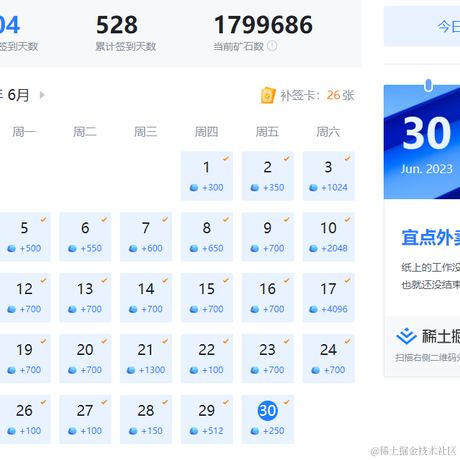Select June 15 calendar cell
This screenshot has width=460, height=460.
[207, 298]
